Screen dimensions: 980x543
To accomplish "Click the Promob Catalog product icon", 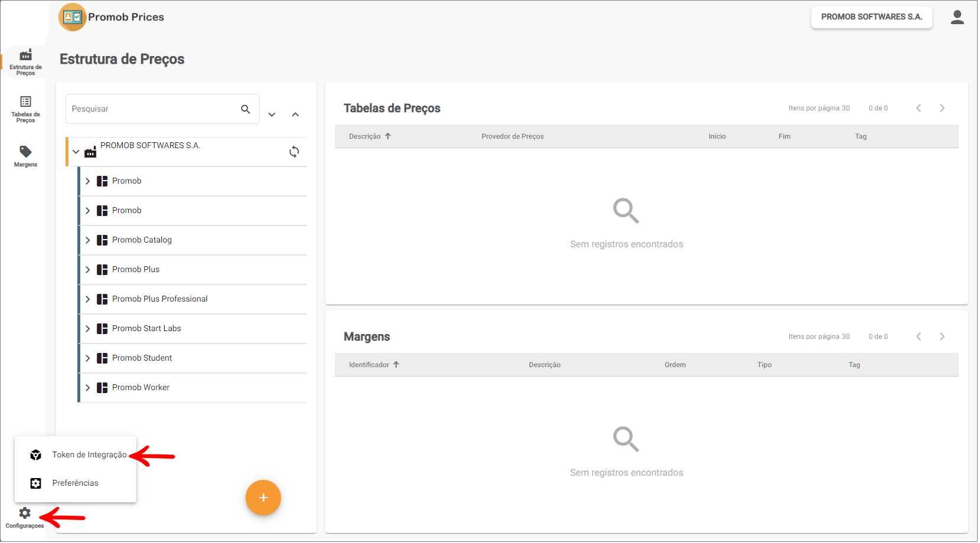I will click(102, 240).
